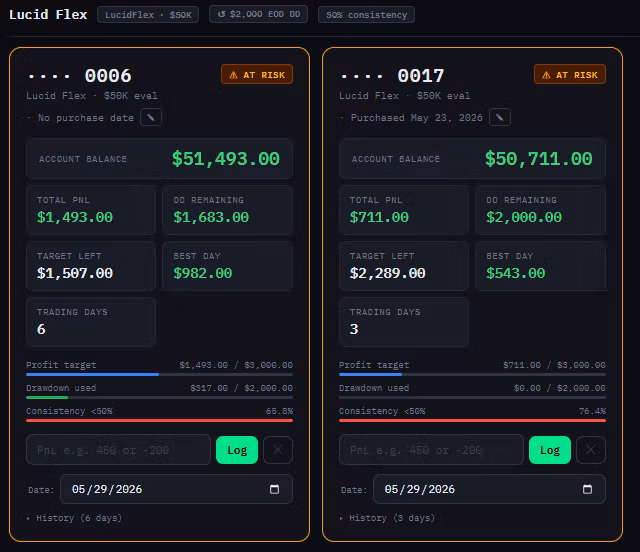
Task: Edit purchase date on account 0006
Action: (x=151, y=118)
